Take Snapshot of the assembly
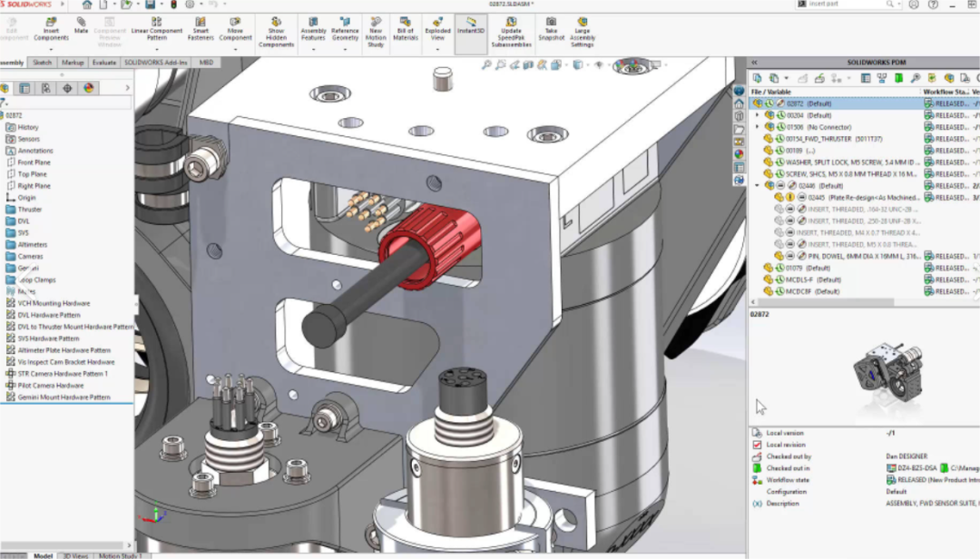 pyautogui.click(x=552, y=29)
